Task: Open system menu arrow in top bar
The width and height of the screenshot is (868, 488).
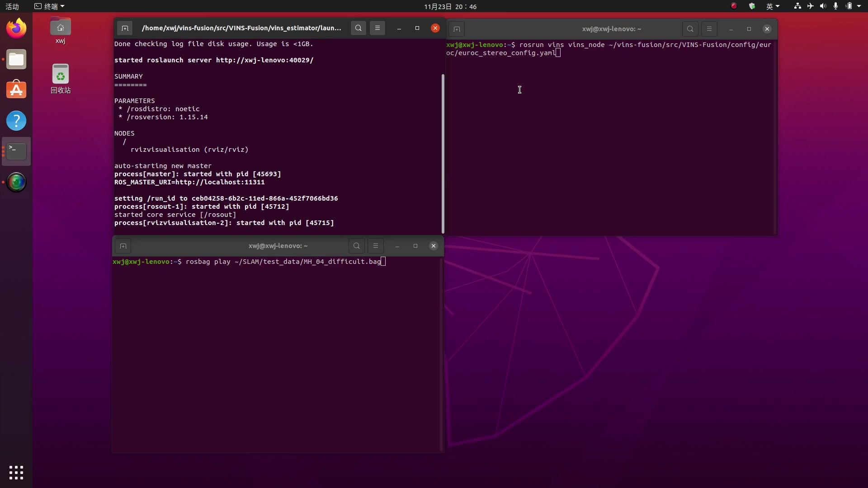Action: point(859,6)
